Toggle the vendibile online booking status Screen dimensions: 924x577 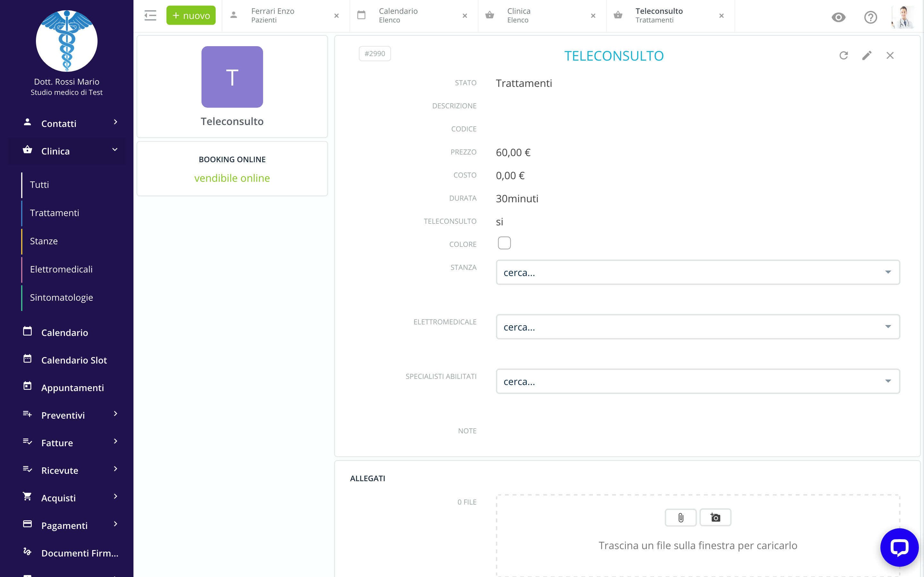(x=232, y=178)
